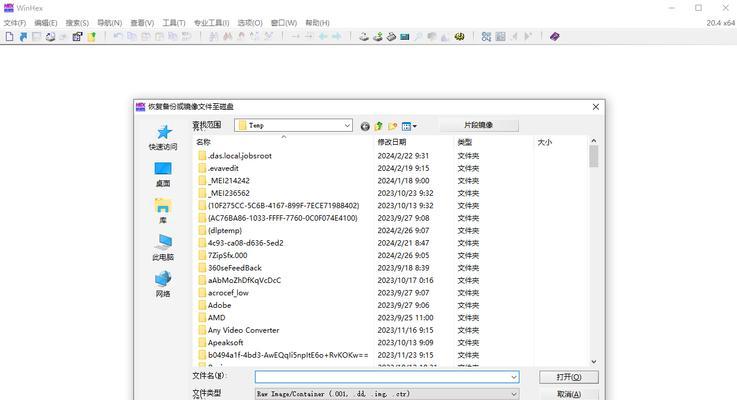The height and width of the screenshot is (400, 737).
Task: Go to Desktop in the places sidebar
Action: tap(163, 174)
